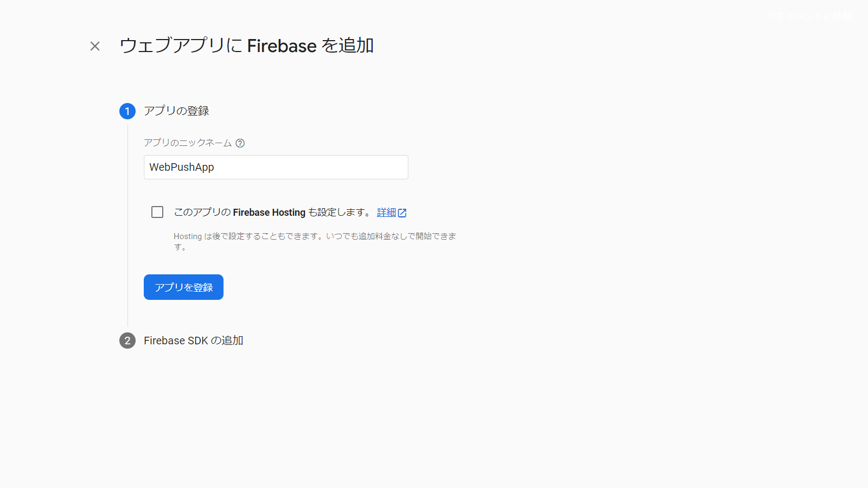868x488 pixels.
Task: Click the step 2 number circle
Action: [x=127, y=341]
